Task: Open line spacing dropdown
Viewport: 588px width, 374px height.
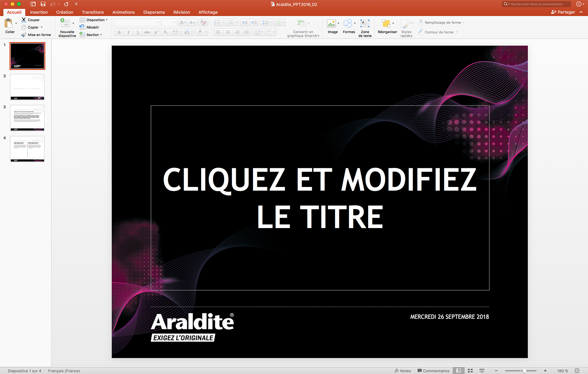Action: (266, 22)
